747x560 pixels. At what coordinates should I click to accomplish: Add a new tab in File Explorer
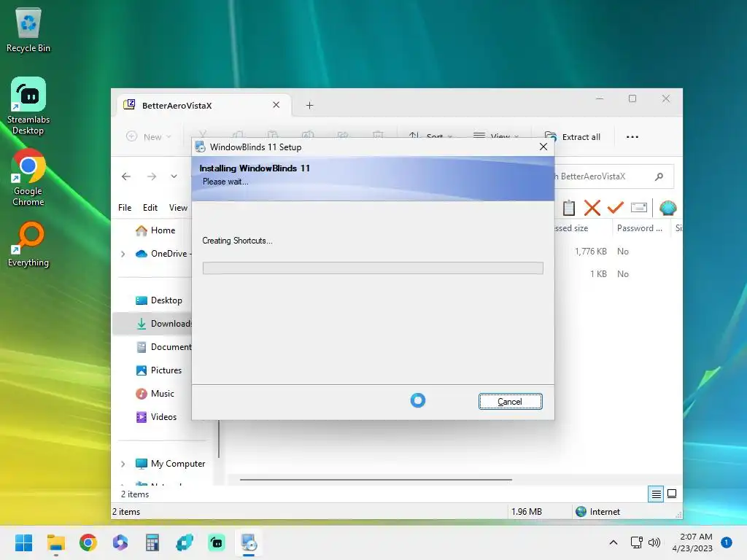click(309, 105)
